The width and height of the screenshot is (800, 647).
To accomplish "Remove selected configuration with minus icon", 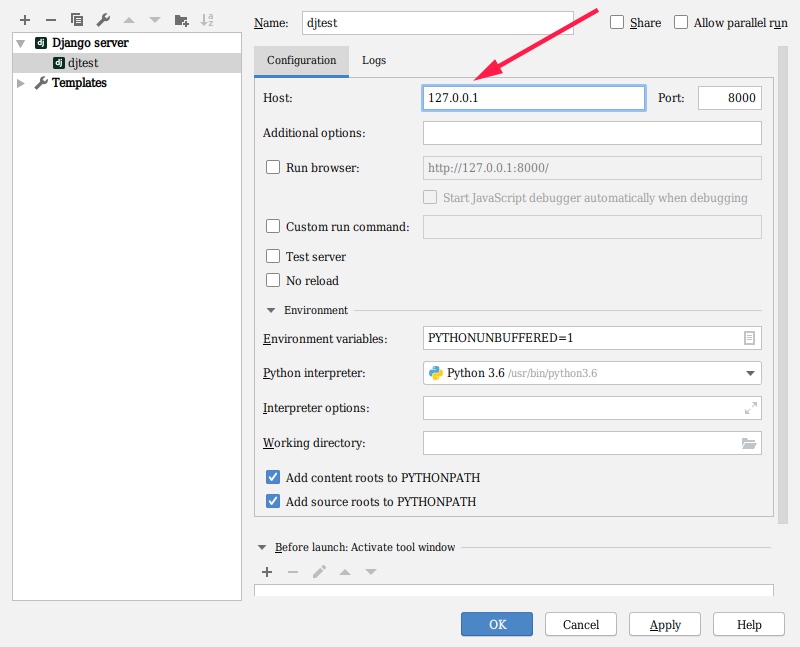I will (x=51, y=20).
